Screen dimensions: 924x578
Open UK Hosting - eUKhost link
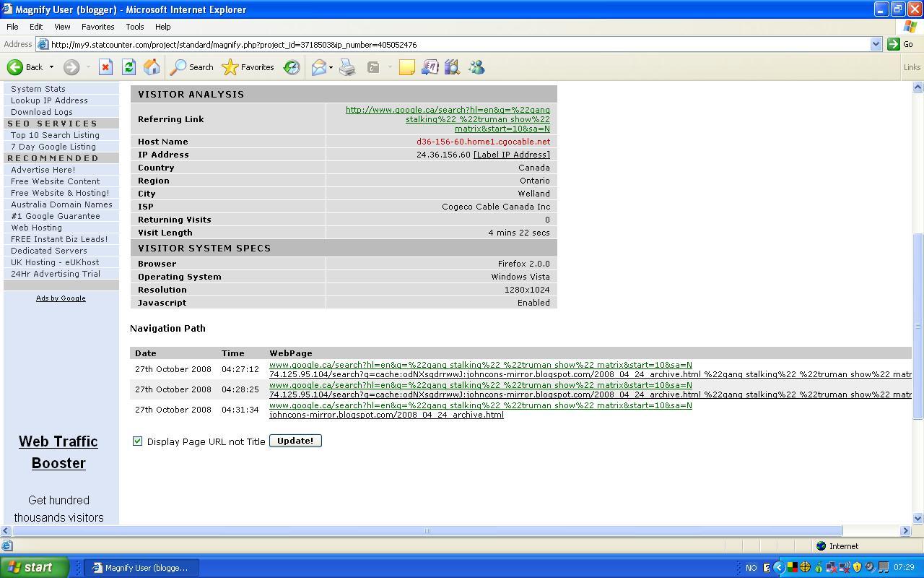coord(55,262)
